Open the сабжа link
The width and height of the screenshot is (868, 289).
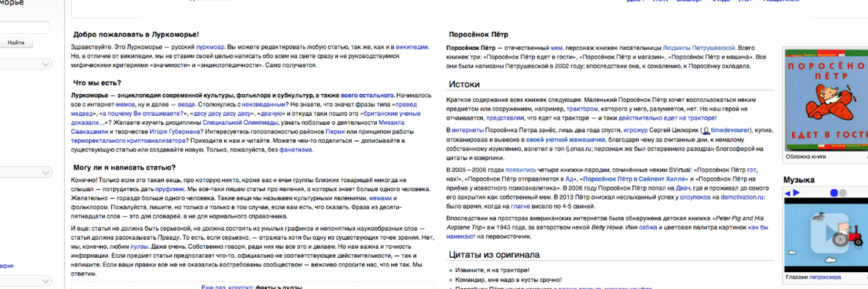click(x=647, y=228)
